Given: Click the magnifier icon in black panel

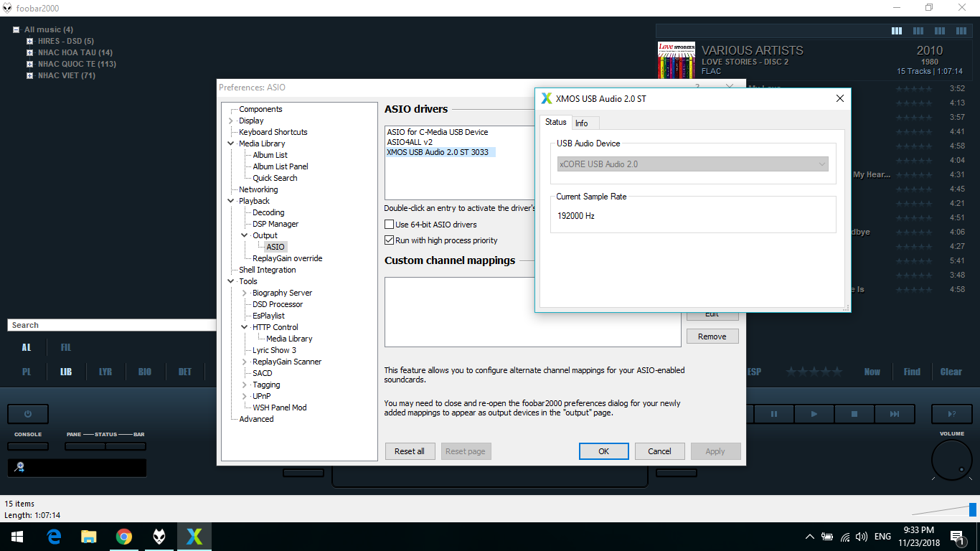Looking at the screenshot, I should pos(19,467).
